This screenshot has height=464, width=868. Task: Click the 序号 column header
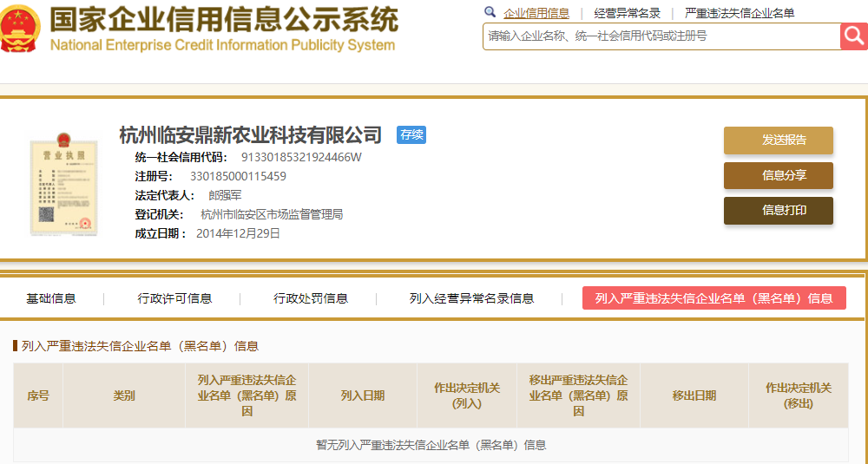pyautogui.click(x=38, y=396)
